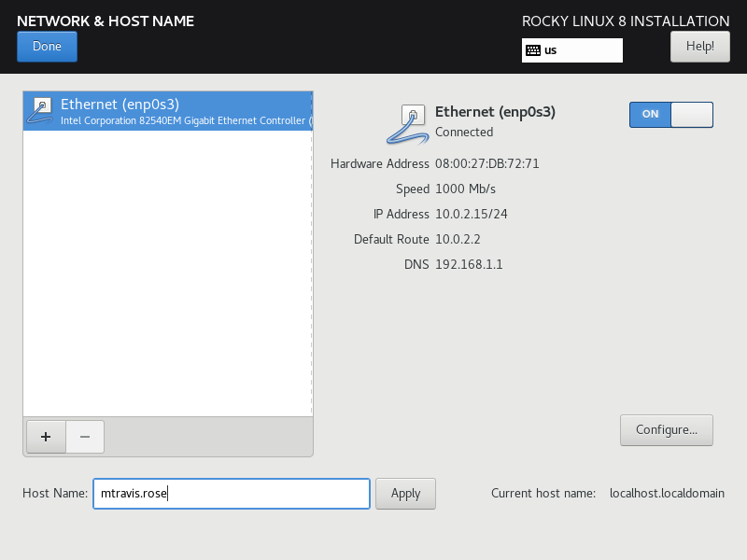747x560 pixels.
Task: Click the Connected status text
Action: tap(464, 133)
